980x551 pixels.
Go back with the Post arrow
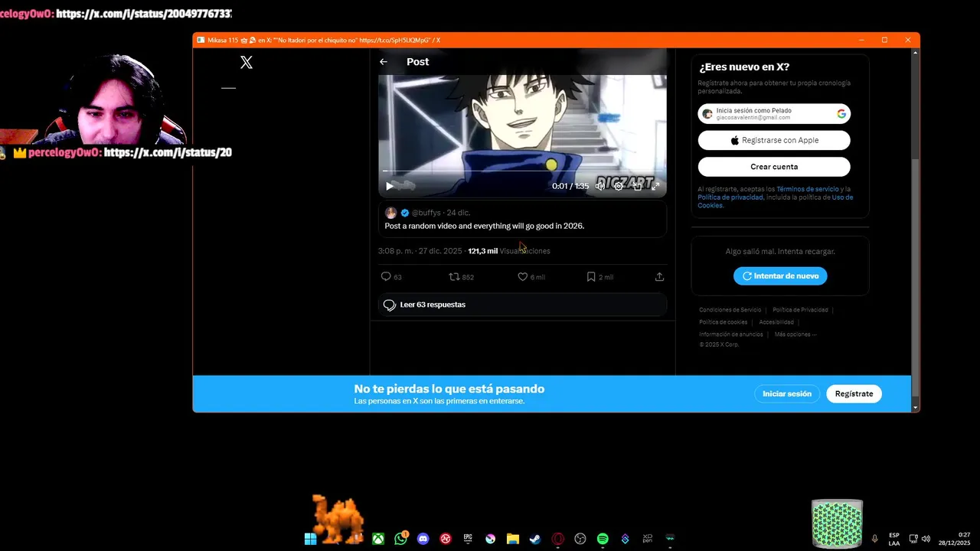(x=384, y=62)
